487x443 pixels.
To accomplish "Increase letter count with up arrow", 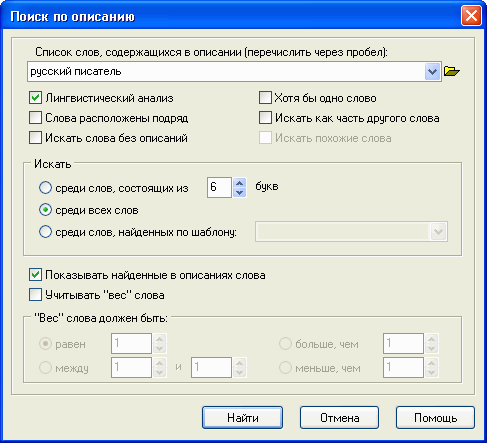I will click(239, 183).
